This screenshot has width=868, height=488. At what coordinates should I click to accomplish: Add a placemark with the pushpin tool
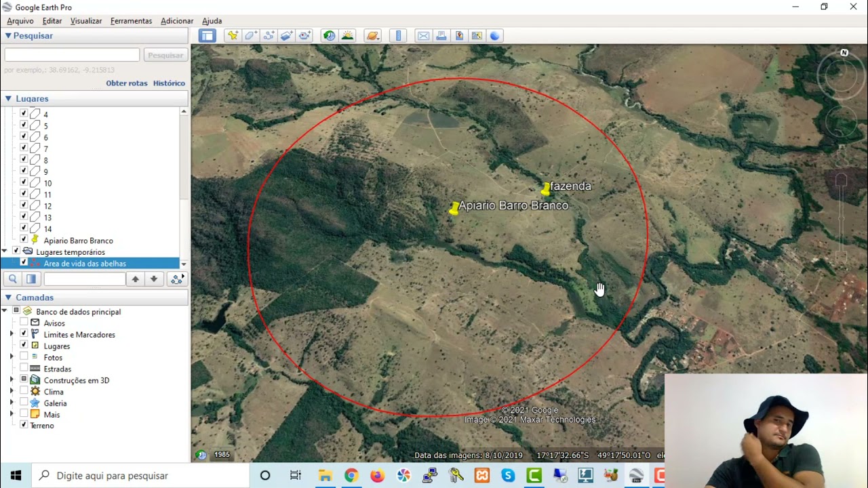coord(233,36)
